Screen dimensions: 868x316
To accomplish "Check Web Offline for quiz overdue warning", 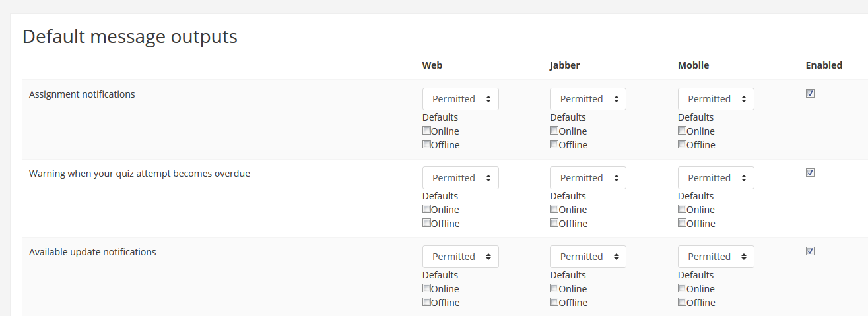I will pos(426,223).
